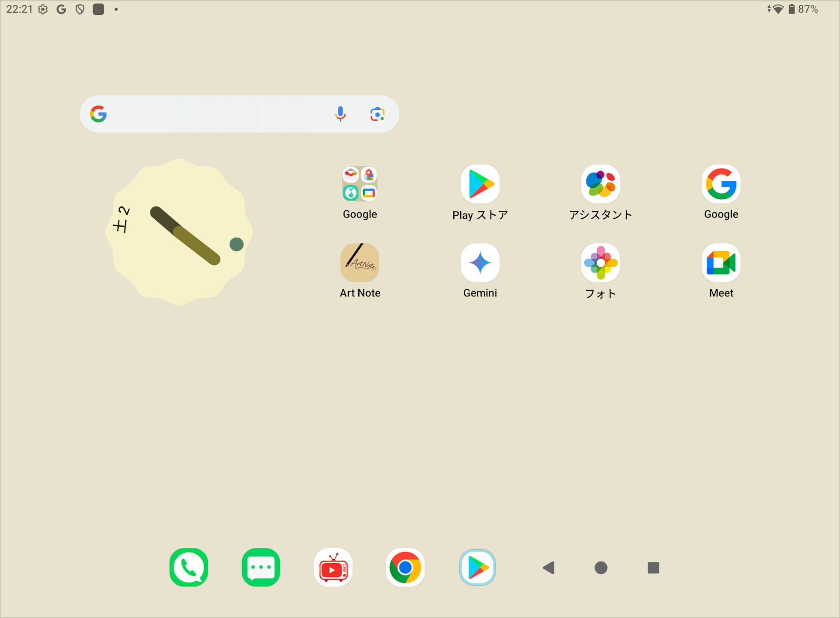Launch the アシスタント app
The image size is (840, 618).
tap(601, 184)
